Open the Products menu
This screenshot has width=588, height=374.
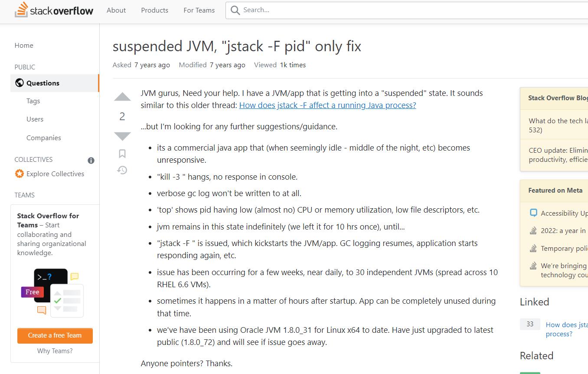154,10
